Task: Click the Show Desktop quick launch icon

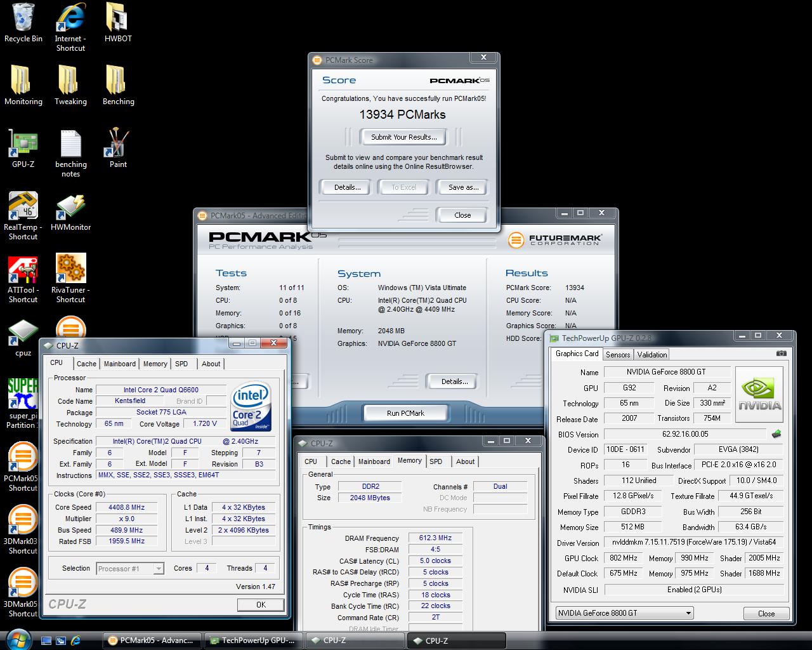Action: click(46, 640)
